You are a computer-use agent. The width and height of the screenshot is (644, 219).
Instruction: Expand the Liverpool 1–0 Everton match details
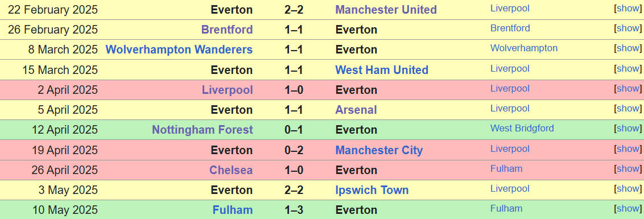click(x=628, y=88)
